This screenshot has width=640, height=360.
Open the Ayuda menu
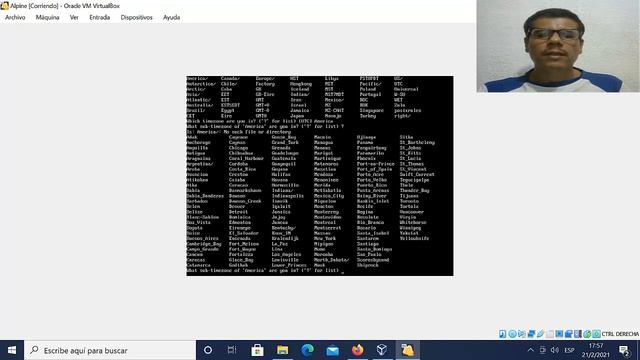coord(171,17)
